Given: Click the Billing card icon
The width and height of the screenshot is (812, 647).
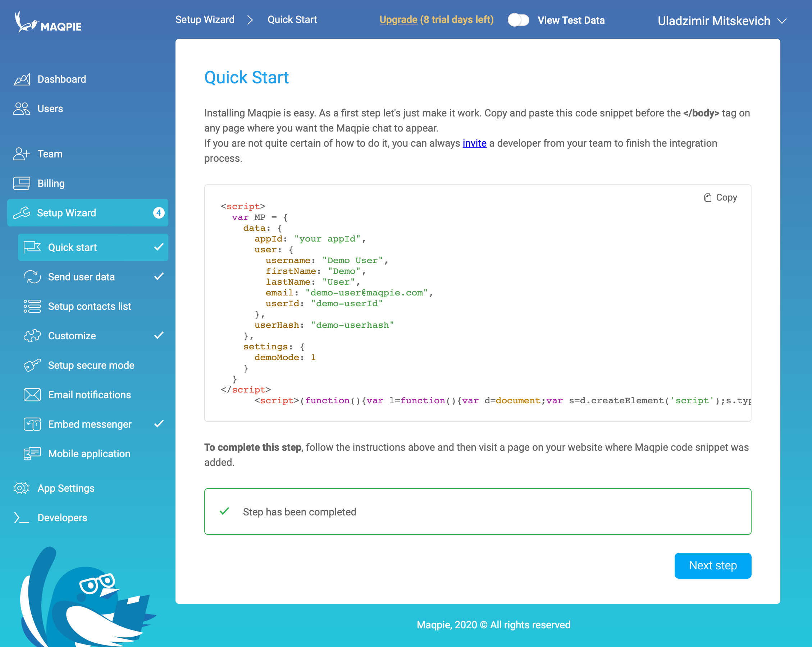Looking at the screenshot, I should (22, 183).
